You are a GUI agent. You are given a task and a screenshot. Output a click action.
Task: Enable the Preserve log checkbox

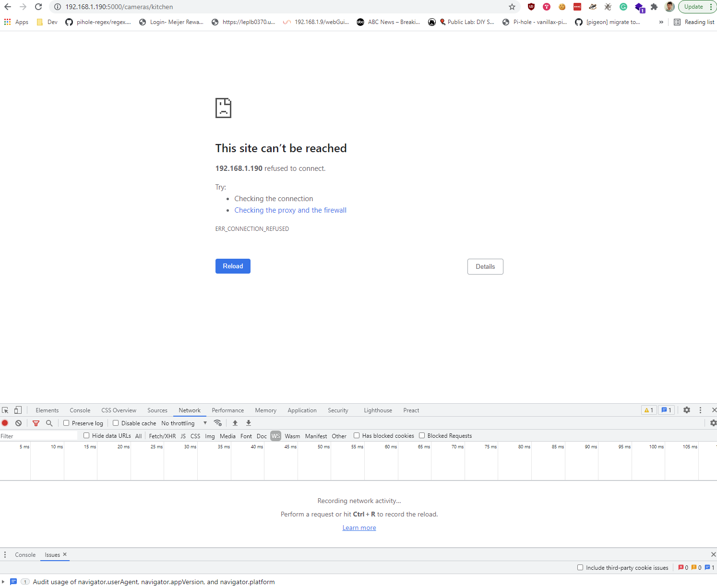[66, 423]
